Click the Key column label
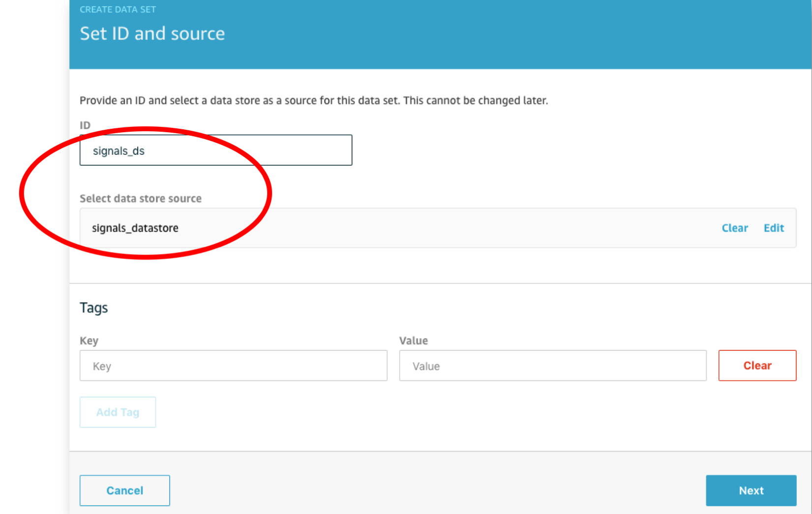Screen dimensions: 812x514 89,341
